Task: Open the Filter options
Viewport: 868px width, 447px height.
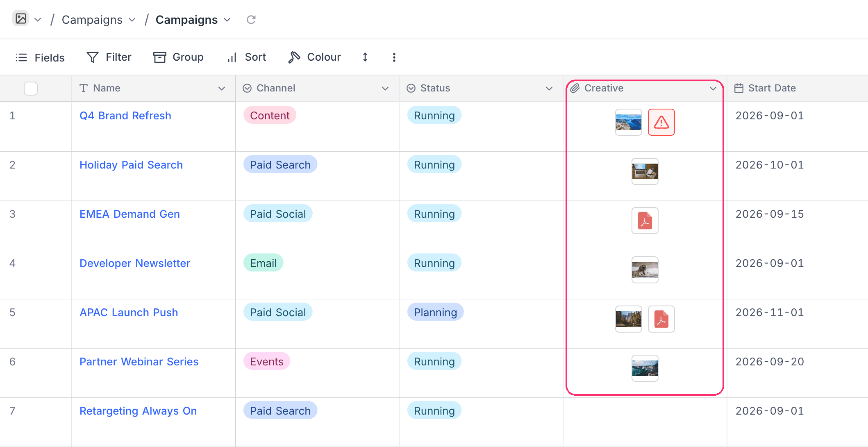Action: pyautogui.click(x=109, y=57)
